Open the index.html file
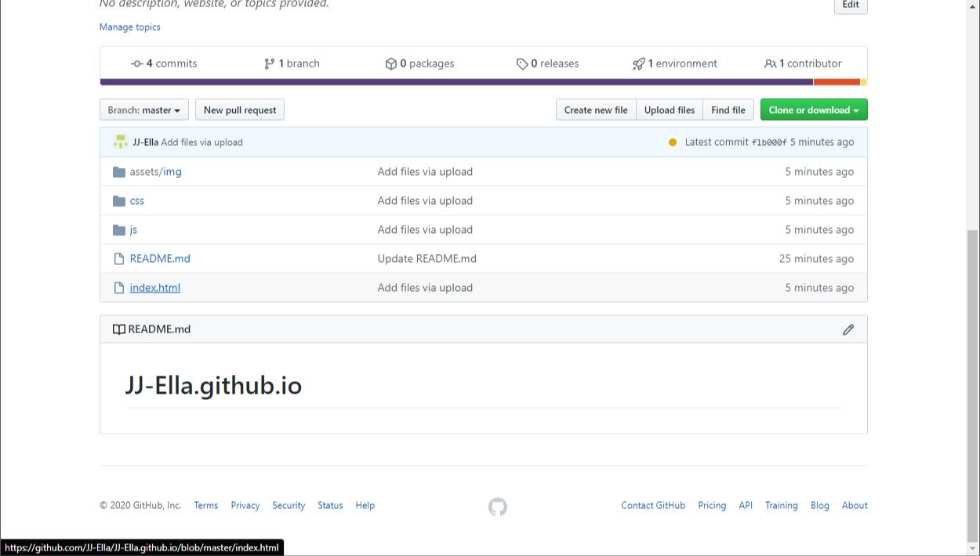Viewport: 980px width, 556px height. [x=155, y=288]
